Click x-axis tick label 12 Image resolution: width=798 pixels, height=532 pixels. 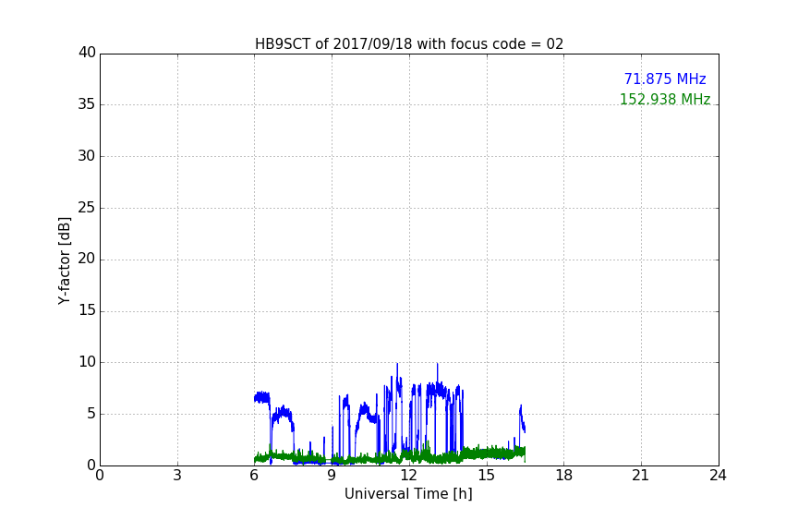(408, 476)
